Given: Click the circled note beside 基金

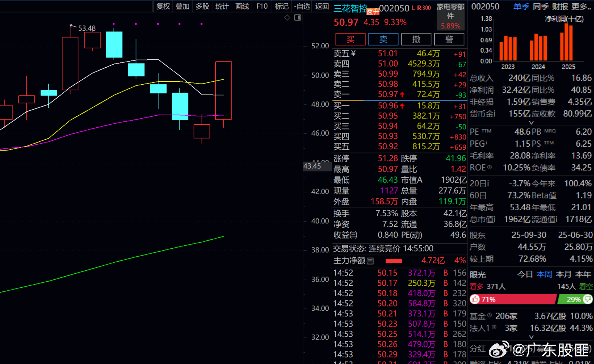Looking at the screenshot, I should coord(490,315).
